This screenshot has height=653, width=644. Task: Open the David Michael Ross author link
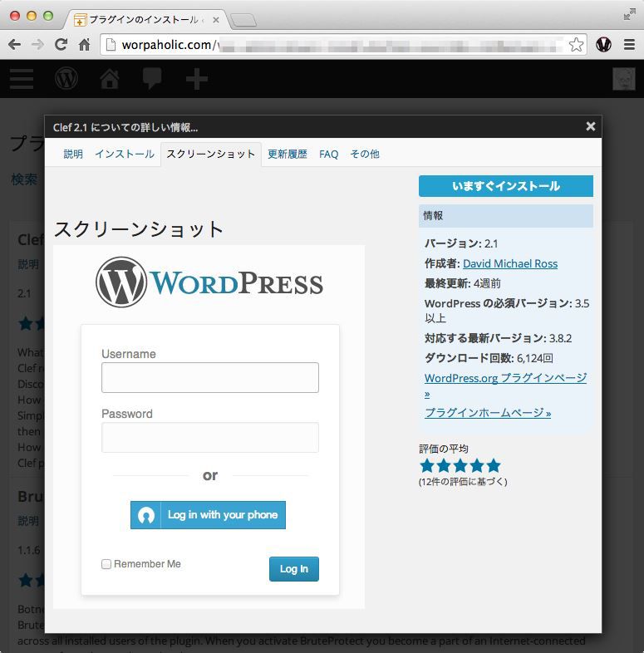coord(510,263)
